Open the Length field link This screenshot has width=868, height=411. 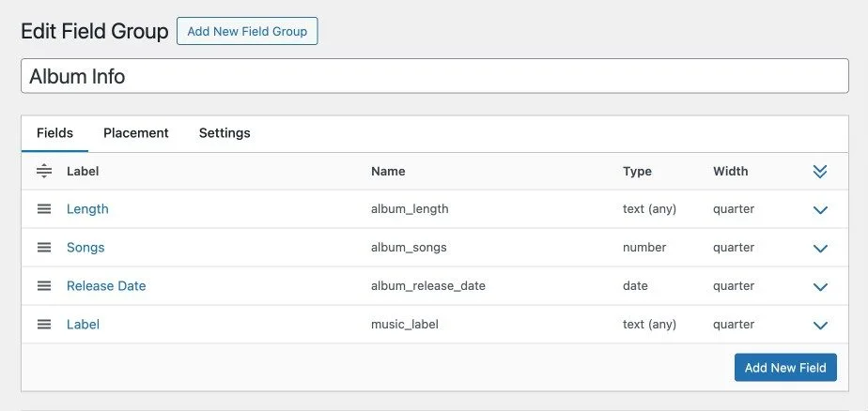point(87,209)
